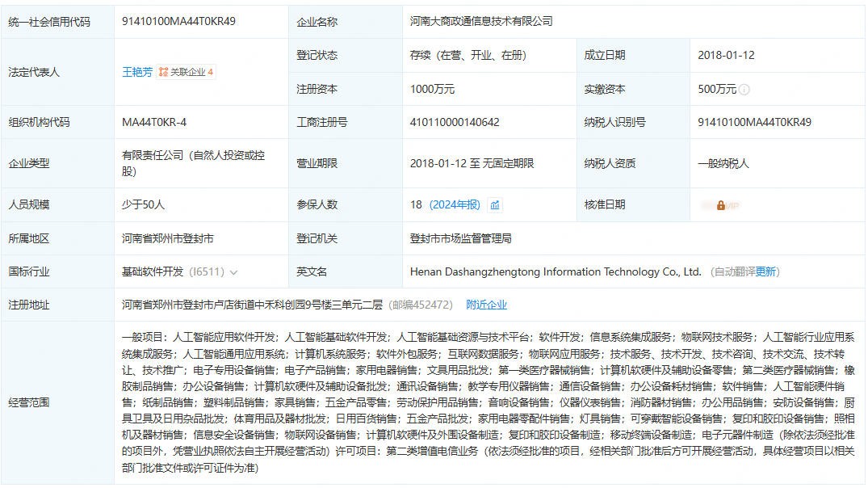Click the 成立日期 label
This screenshot has height=488, width=868.
605,56
